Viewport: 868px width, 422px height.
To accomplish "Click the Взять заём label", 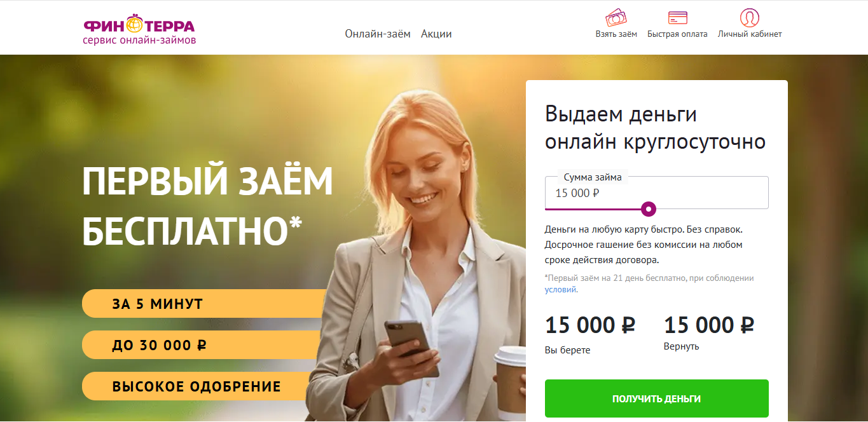I will click(x=616, y=34).
